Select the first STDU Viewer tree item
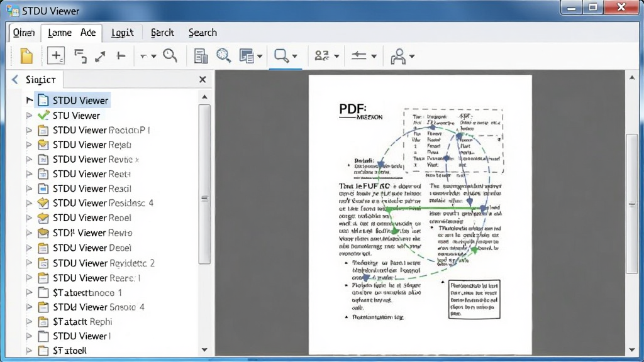 [73, 100]
